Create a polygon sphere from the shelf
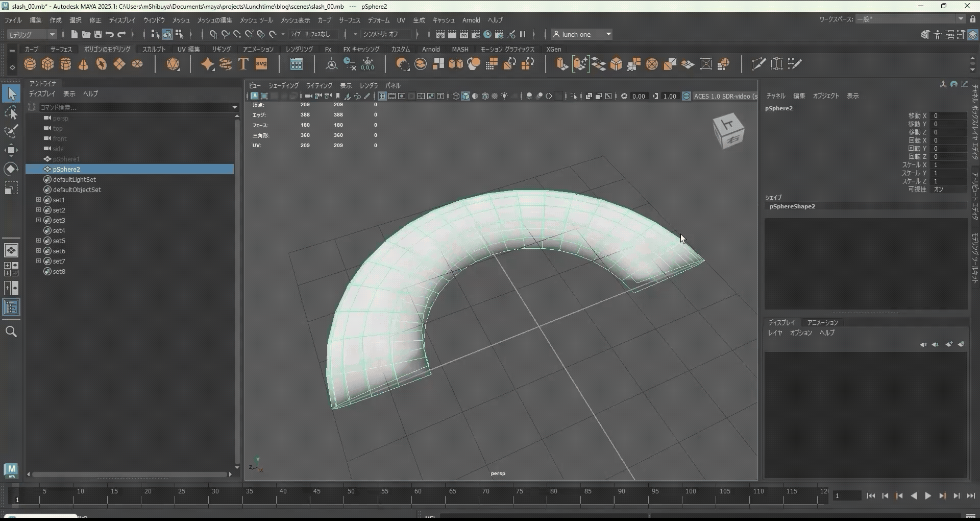 (30, 64)
